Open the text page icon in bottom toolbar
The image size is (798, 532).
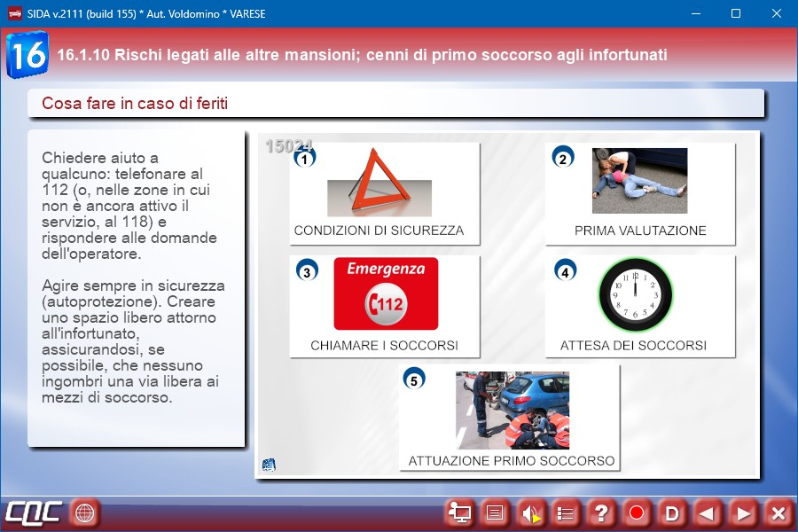click(495, 512)
